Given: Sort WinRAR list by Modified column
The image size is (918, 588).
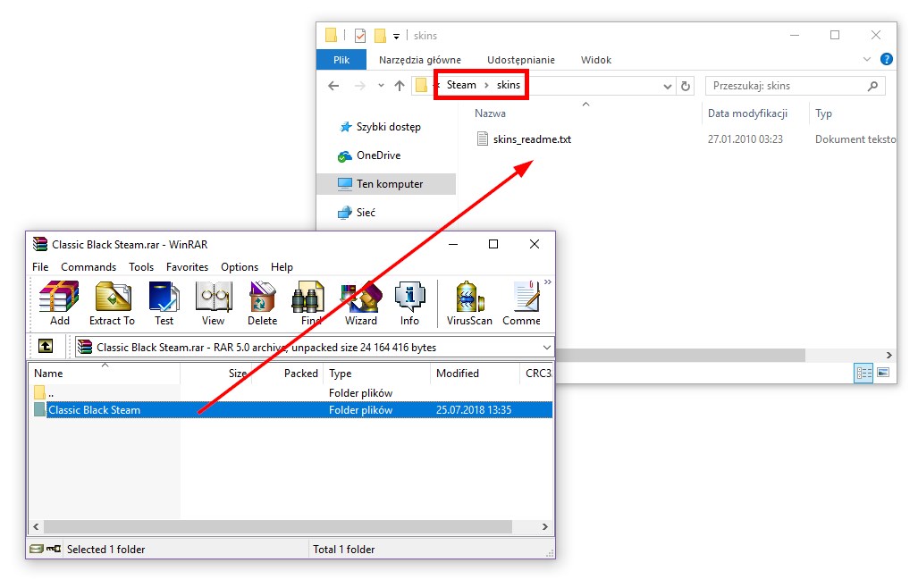Looking at the screenshot, I should click(475, 374).
